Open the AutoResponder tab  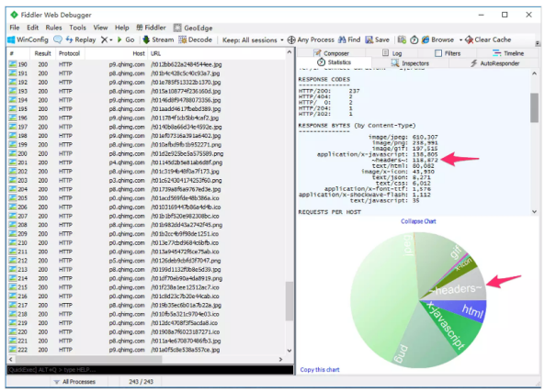click(494, 63)
